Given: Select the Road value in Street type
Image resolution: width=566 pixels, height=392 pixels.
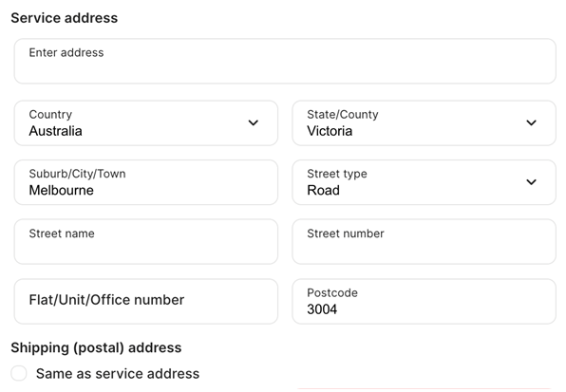Looking at the screenshot, I should click(x=324, y=190).
